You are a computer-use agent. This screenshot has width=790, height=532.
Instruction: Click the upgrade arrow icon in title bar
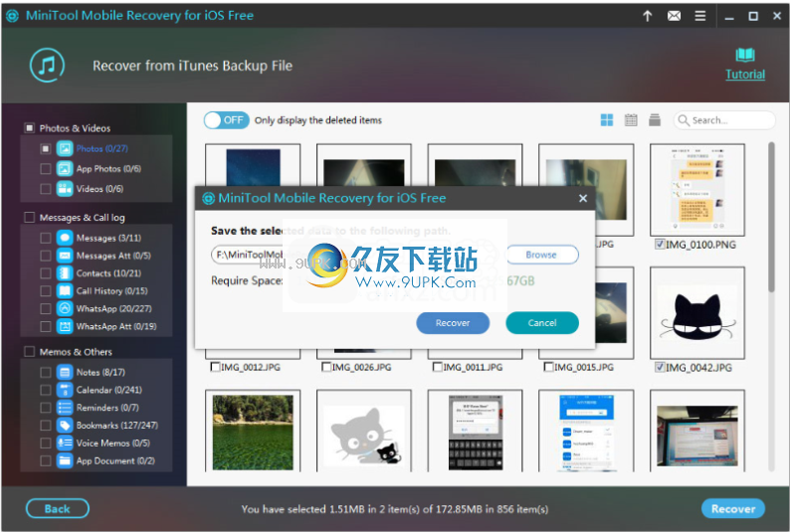coord(648,16)
